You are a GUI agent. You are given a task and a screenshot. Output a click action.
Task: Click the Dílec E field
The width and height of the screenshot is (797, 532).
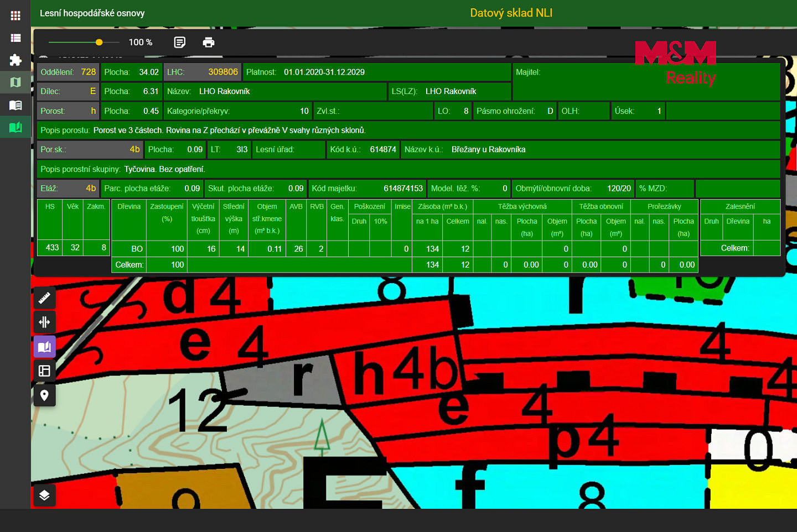coord(68,91)
